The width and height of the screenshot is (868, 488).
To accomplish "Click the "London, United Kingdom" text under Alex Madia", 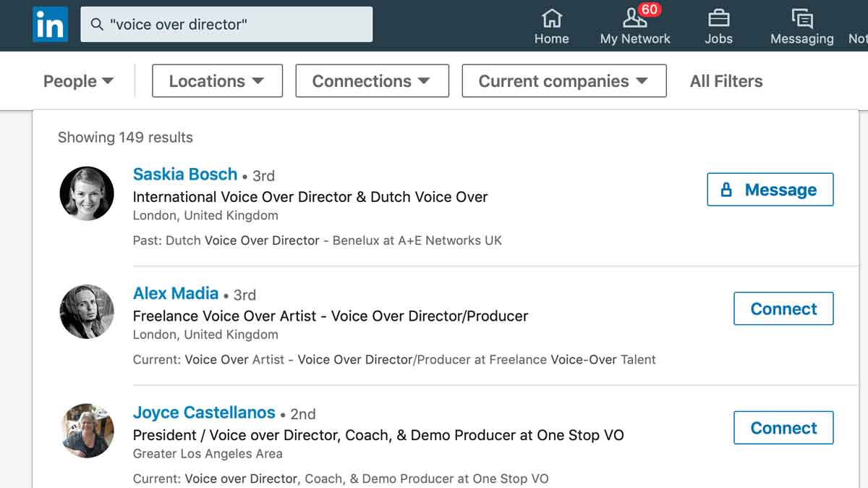I will [x=205, y=335].
